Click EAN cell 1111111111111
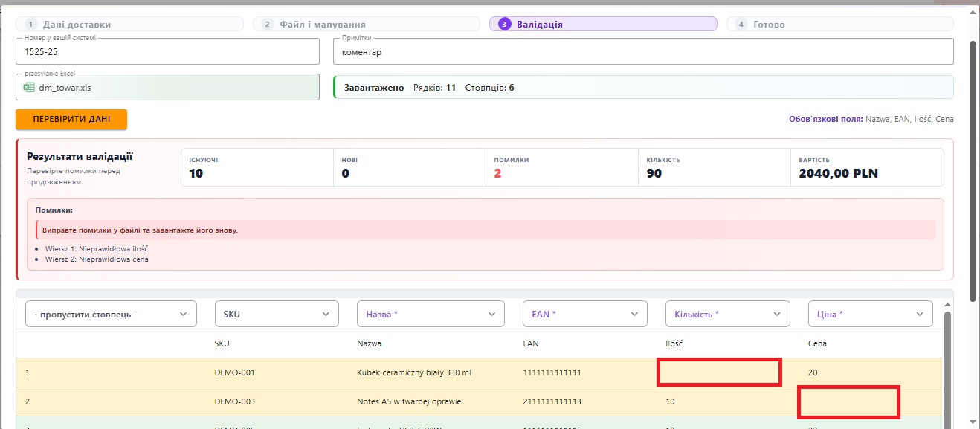 coord(552,372)
